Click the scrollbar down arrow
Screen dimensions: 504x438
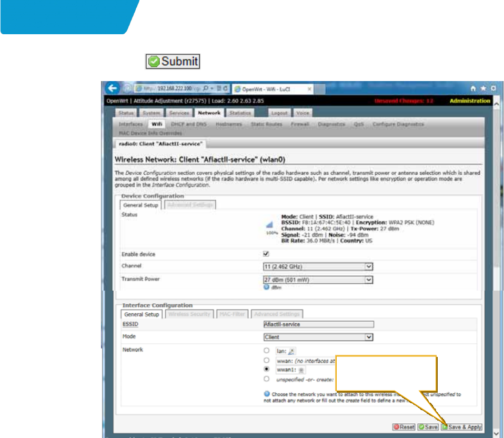point(497,433)
